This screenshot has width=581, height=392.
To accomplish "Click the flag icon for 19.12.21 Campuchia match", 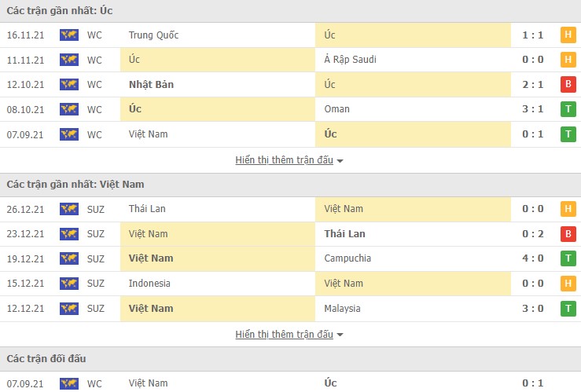I will click(68, 258).
